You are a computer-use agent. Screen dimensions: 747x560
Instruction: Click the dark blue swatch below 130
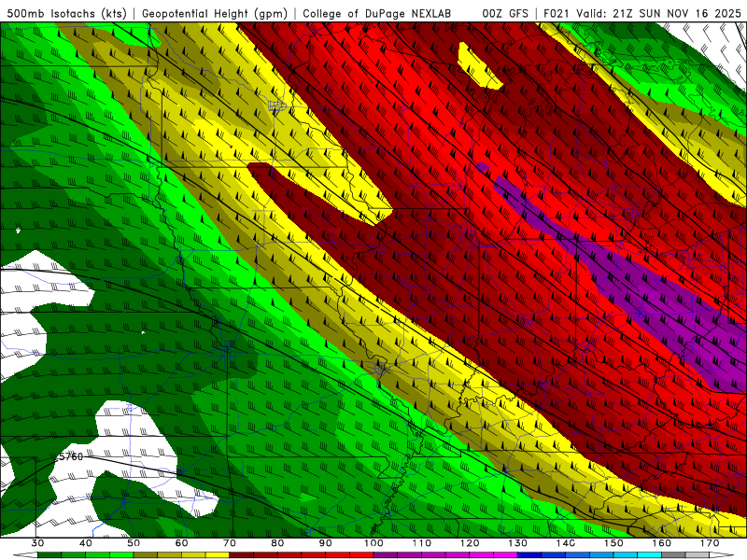coord(529,555)
